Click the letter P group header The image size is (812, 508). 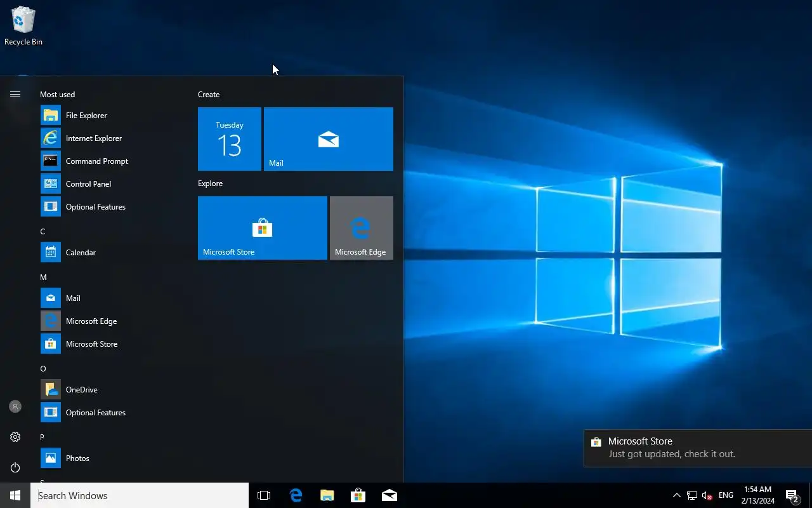point(43,437)
